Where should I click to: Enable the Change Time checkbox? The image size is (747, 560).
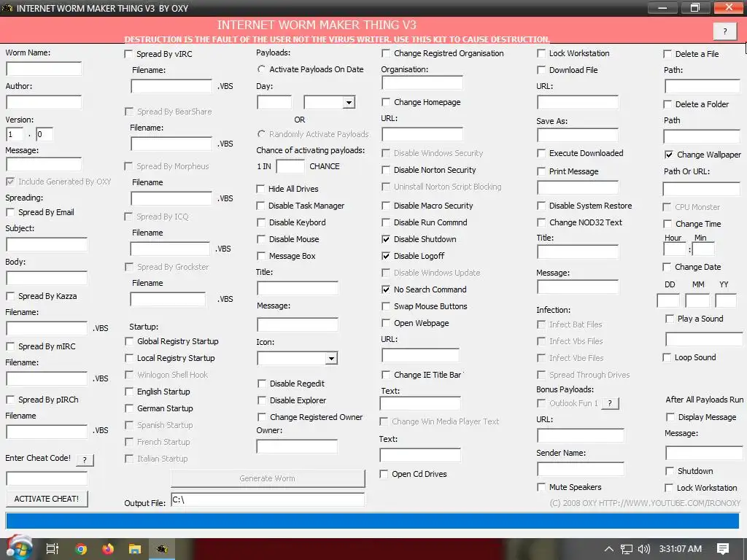(x=667, y=224)
